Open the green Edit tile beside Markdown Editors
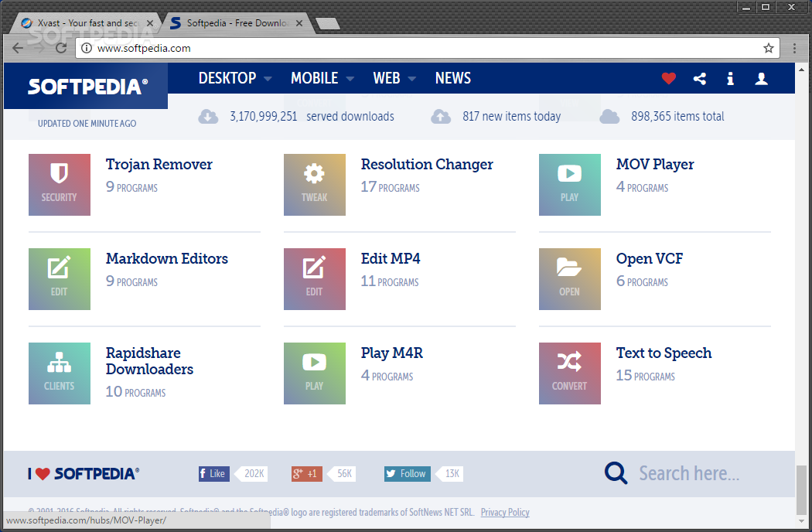The image size is (812, 532). 59,278
